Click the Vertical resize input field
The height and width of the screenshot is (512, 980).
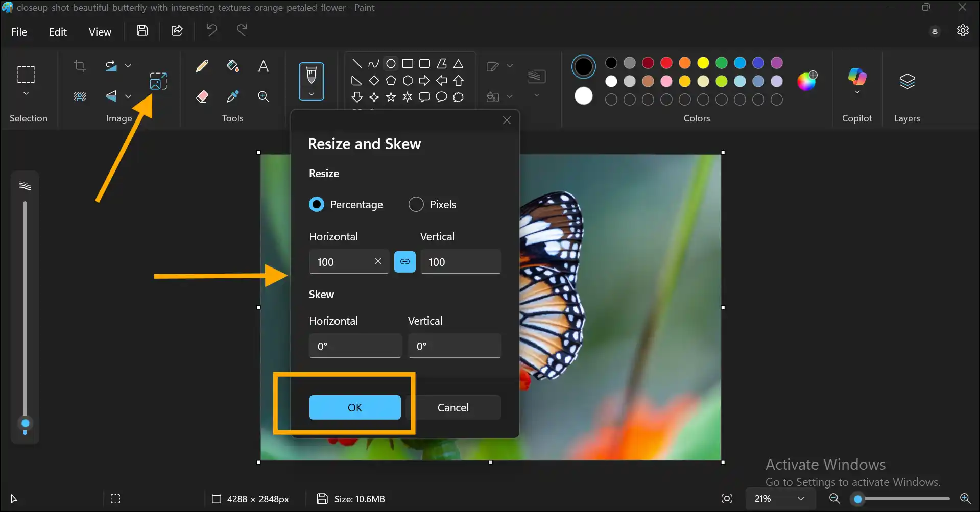tap(461, 262)
